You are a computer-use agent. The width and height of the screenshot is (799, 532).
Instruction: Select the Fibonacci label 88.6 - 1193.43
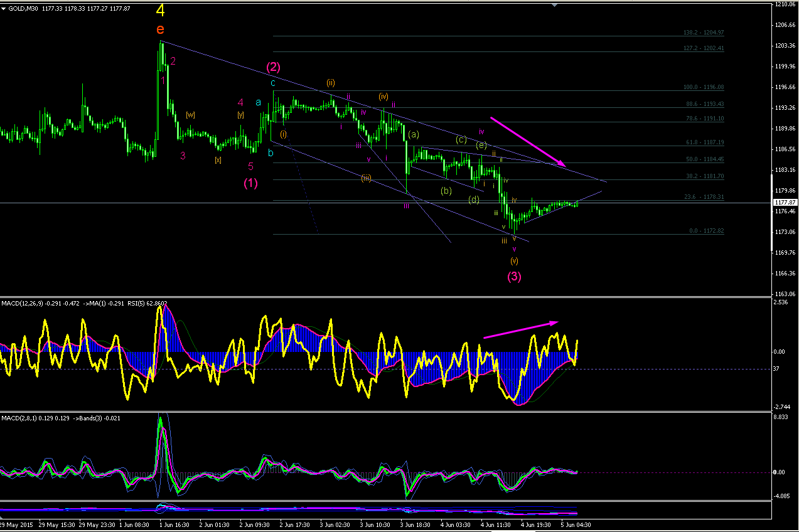tap(705, 104)
